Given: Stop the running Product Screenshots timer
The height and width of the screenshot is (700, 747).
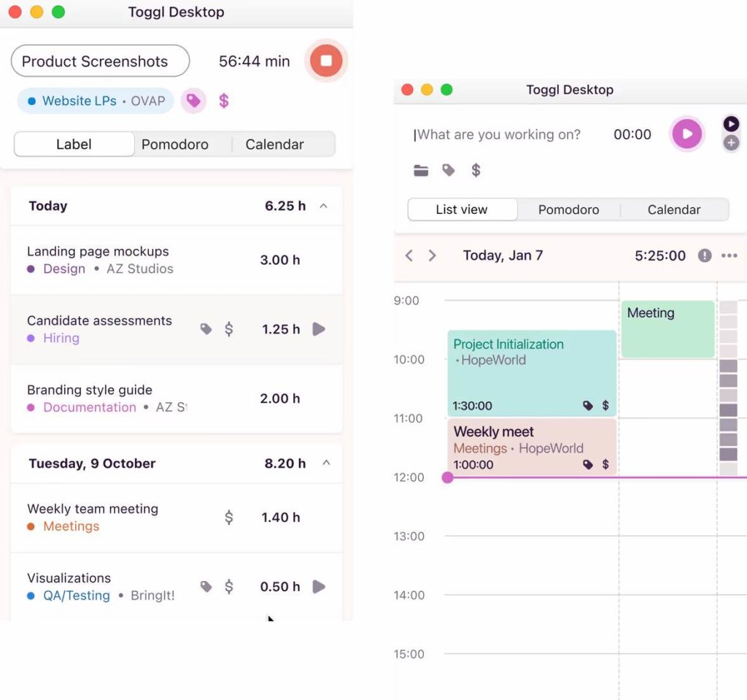Looking at the screenshot, I should pos(326,61).
